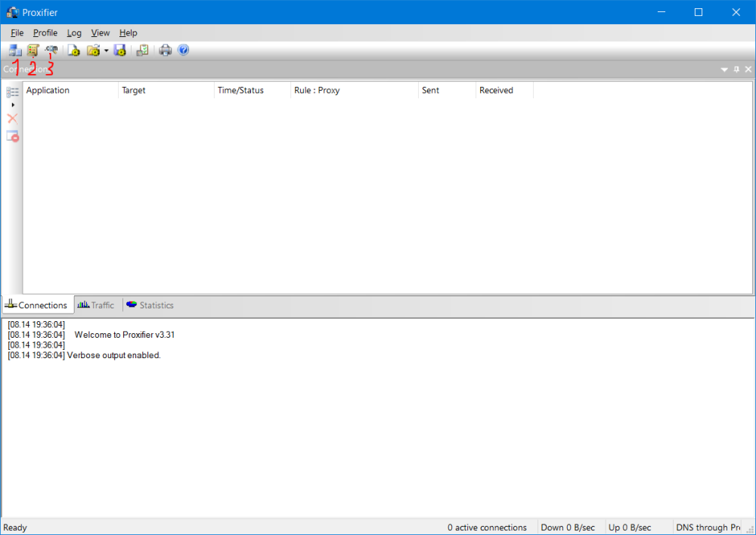Open Connections pane options dropdown arrow
The height and width of the screenshot is (535, 756).
click(724, 70)
